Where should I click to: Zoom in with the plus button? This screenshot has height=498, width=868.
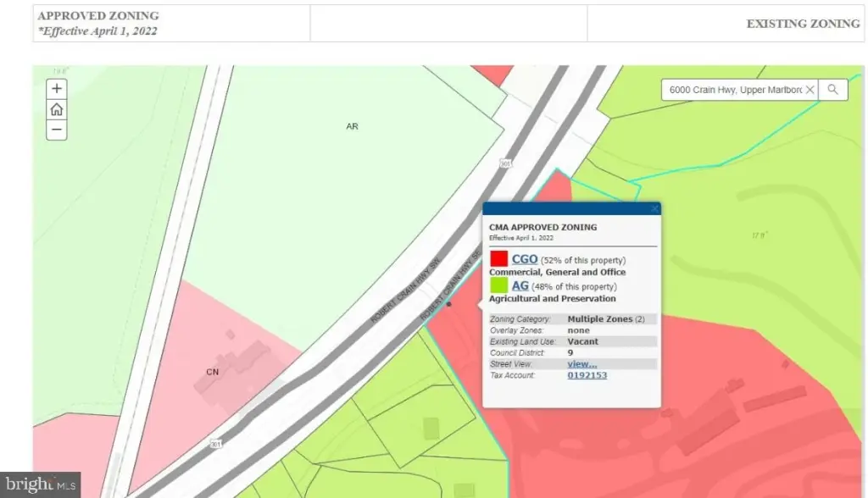click(x=57, y=89)
